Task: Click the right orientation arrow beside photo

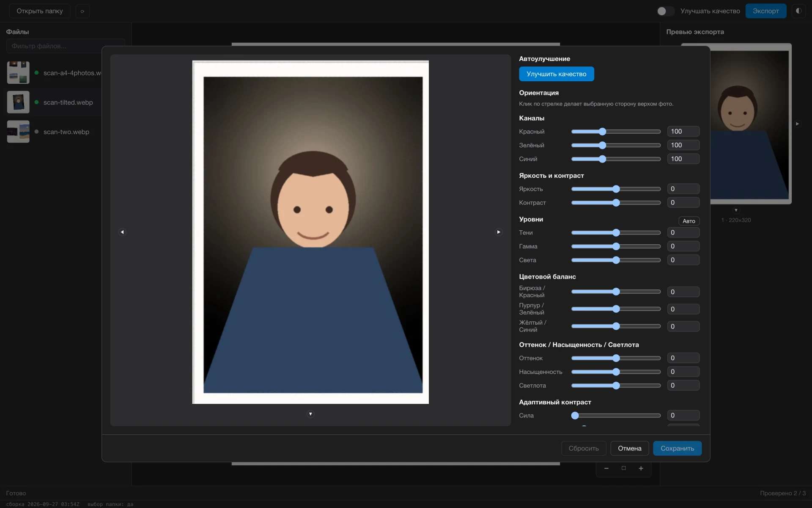Action: tap(499, 232)
